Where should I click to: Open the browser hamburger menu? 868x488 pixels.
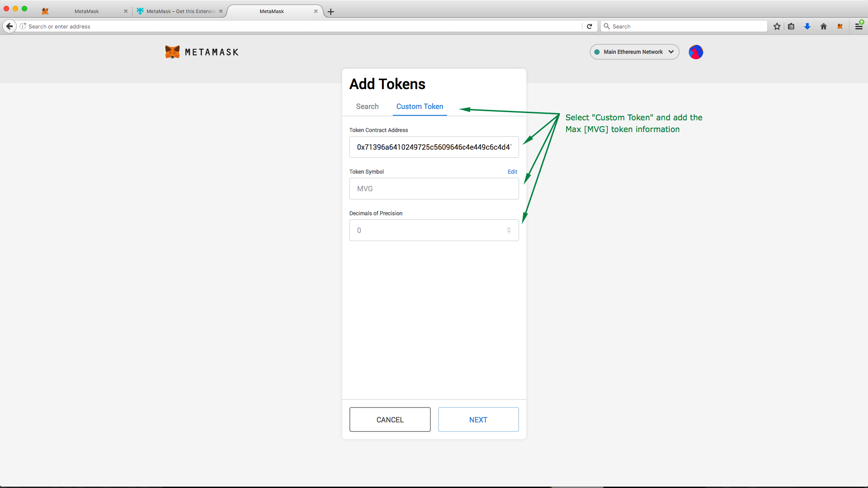click(858, 26)
